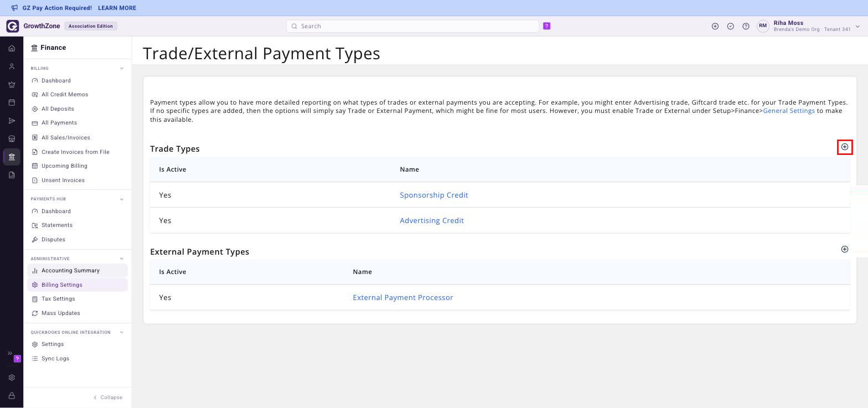Screen dimensions: 868x408
Task: Collapse QuickBooks Online Integration section
Action: pos(122,333)
